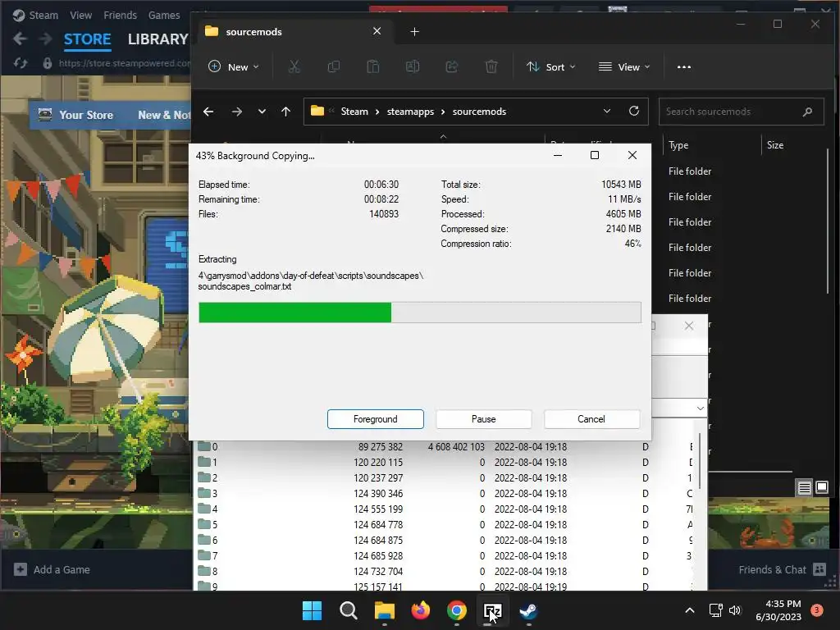
Task: Switch to Steam STORE tab
Action: [x=87, y=39]
